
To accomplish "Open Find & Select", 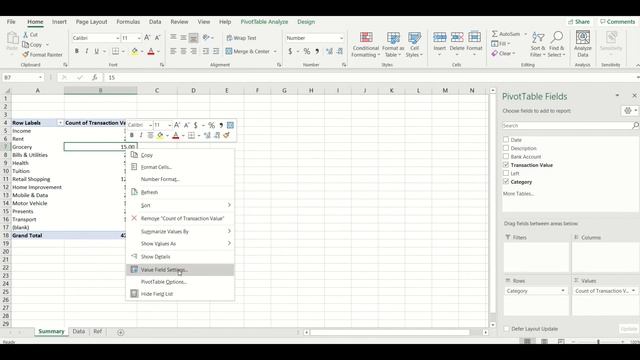I will pos(557,45).
